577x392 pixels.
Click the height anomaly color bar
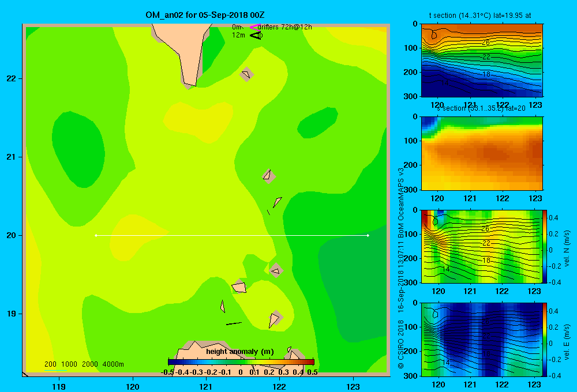pos(241,362)
